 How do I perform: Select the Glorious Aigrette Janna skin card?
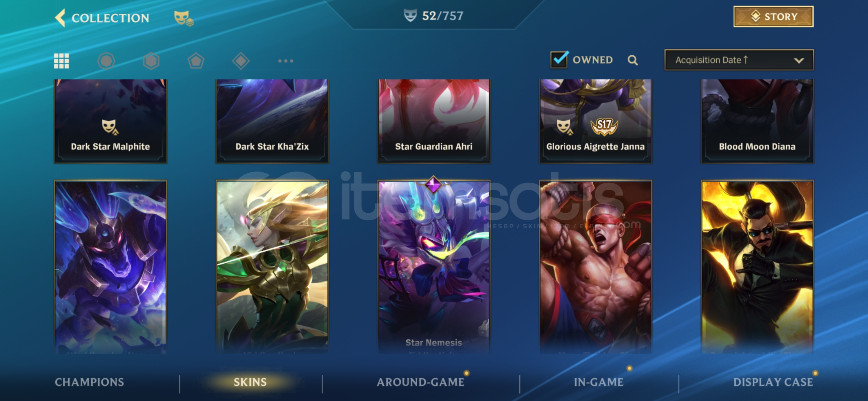pos(595,121)
